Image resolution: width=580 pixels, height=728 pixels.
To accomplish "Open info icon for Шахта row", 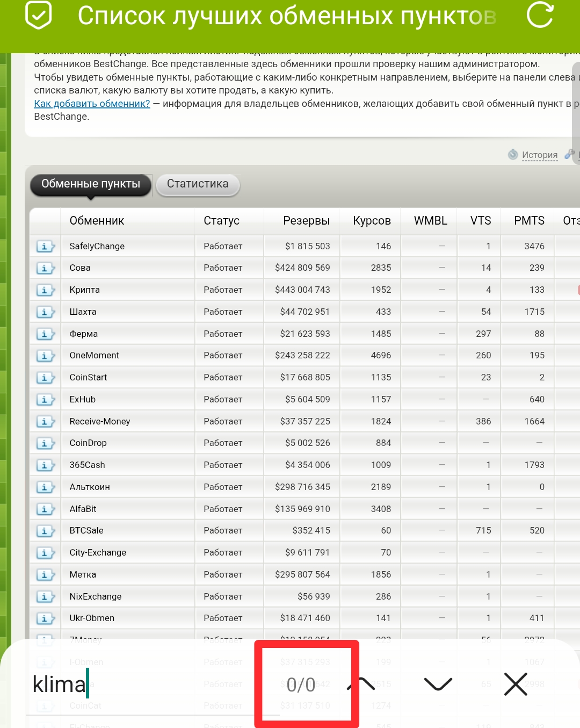I will pyautogui.click(x=45, y=312).
